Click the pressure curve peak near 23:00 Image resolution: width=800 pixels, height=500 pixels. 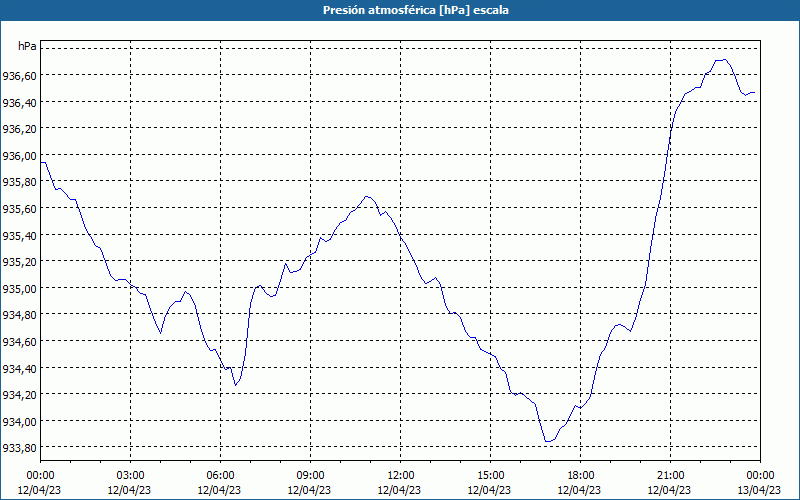tap(723, 60)
